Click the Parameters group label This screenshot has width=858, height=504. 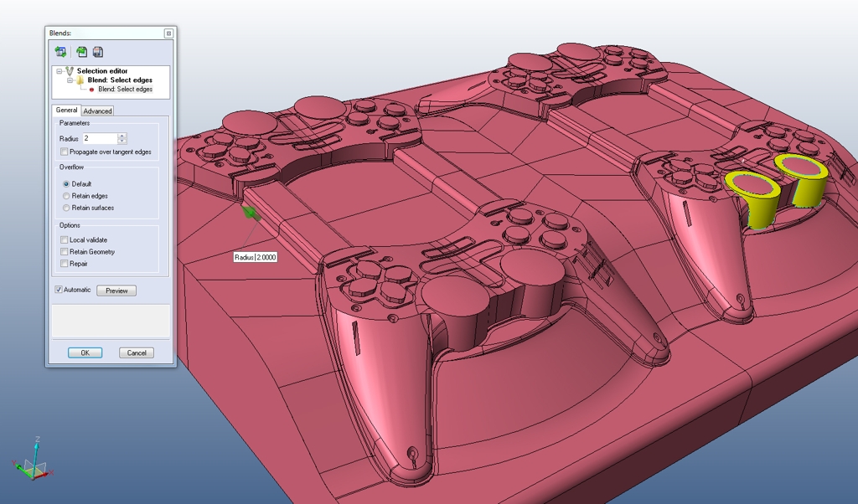click(75, 123)
